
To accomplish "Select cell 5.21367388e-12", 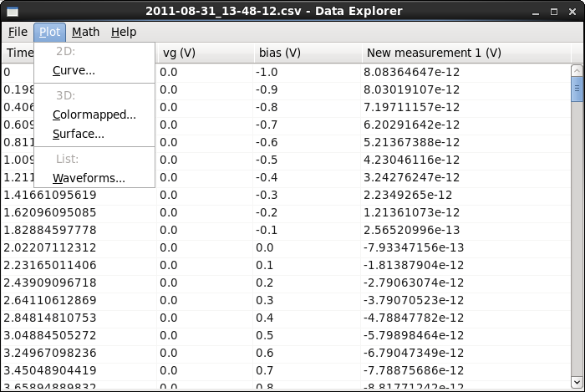I will (465, 142).
